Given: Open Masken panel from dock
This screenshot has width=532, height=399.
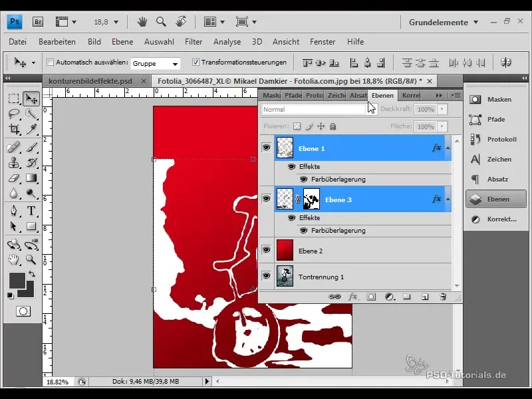Looking at the screenshot, I should pos(495,99).
